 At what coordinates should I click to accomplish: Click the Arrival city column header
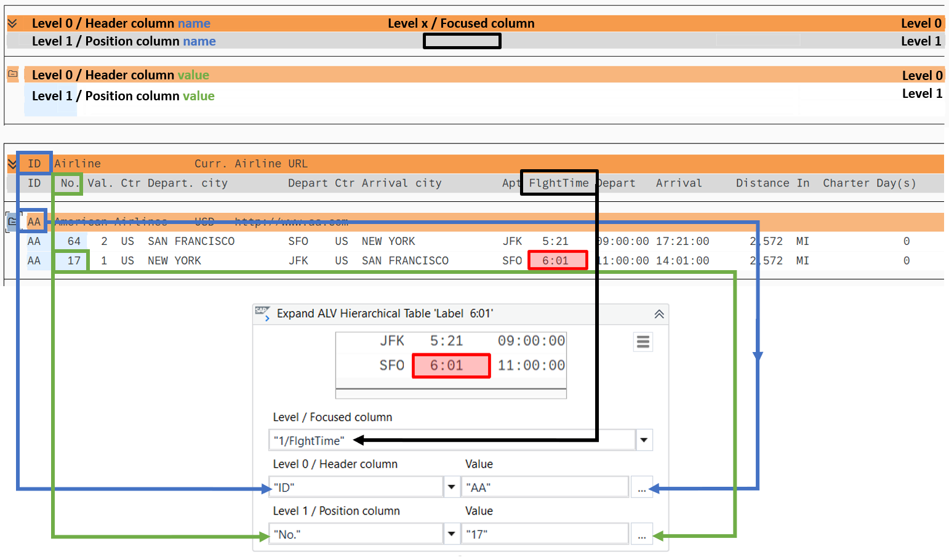click(402, 183)
